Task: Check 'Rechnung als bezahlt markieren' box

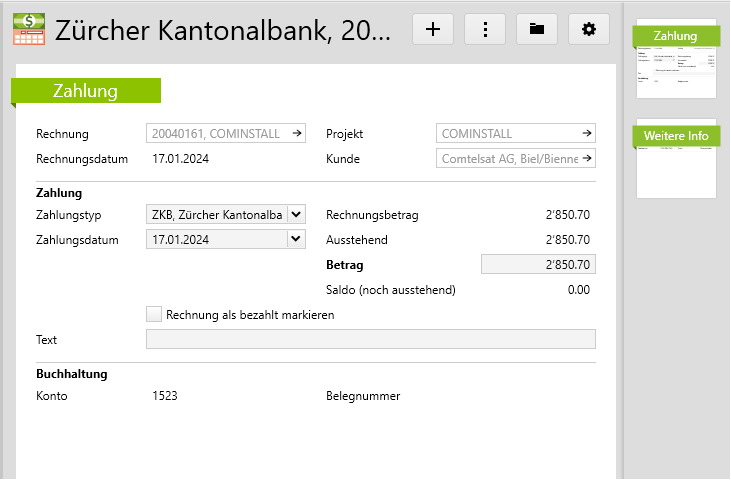Action: (154, 314)
